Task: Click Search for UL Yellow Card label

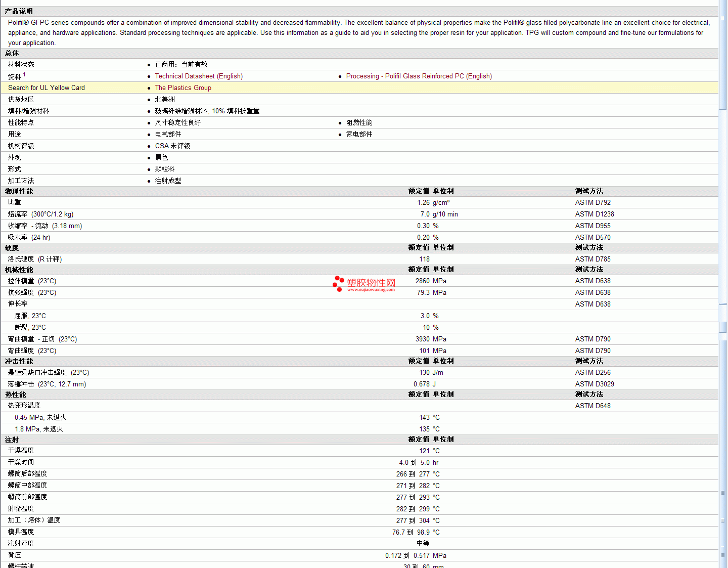Action: pyautogui.click(x=47, y=88)
